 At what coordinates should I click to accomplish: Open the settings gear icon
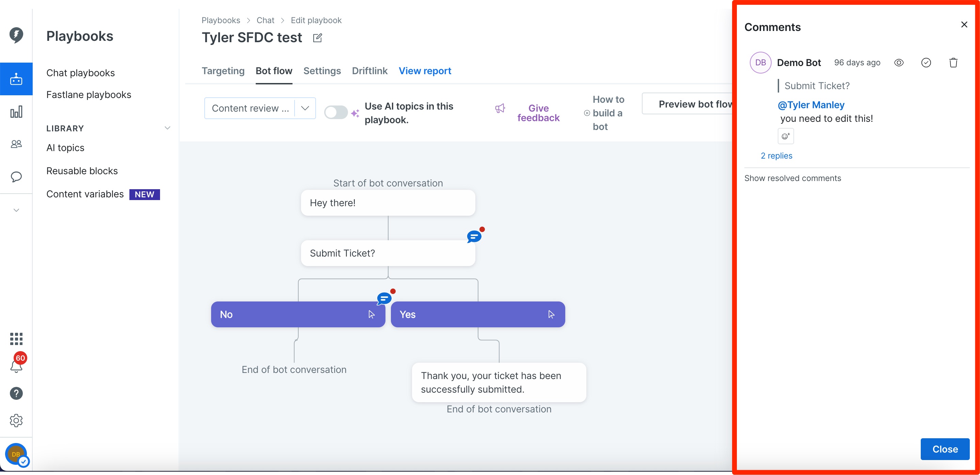[16, 421]
